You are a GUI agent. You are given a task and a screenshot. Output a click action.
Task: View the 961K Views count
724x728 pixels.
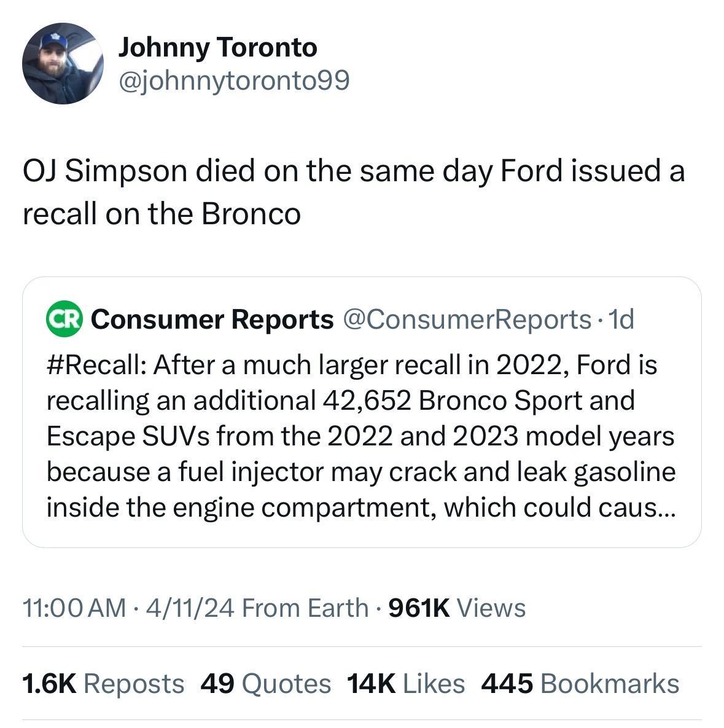[x=458, y=608]
